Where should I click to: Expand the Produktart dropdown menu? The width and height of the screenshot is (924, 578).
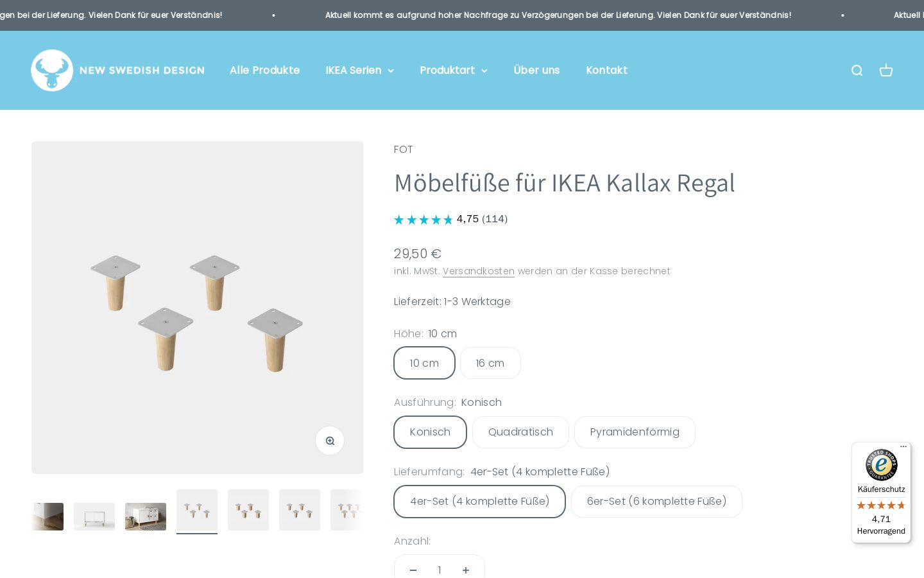point(454,70)
